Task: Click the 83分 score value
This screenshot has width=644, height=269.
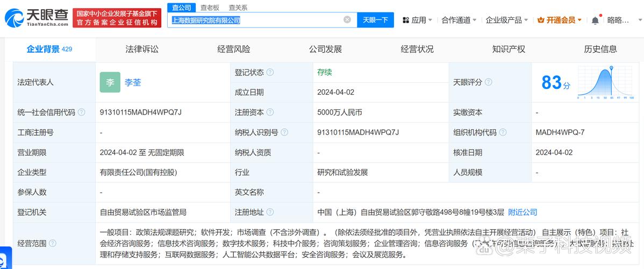Action: coord(556,83)
